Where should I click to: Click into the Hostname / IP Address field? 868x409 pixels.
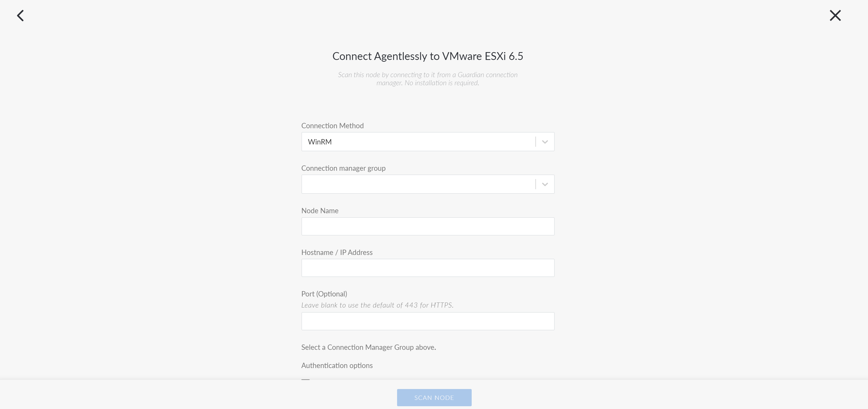click(x=428, y=268)
